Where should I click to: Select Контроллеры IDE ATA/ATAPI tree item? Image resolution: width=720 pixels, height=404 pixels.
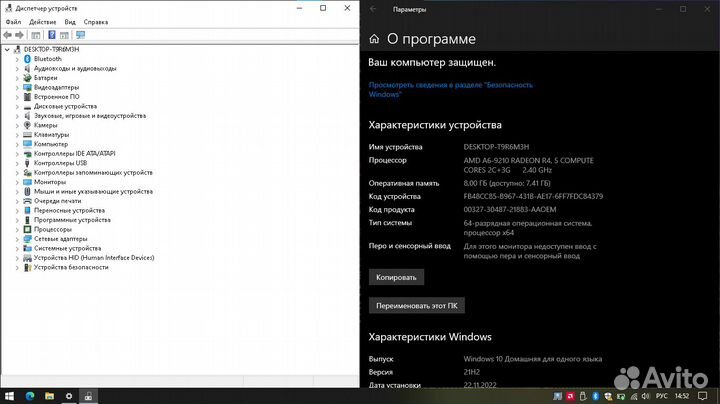74,153
